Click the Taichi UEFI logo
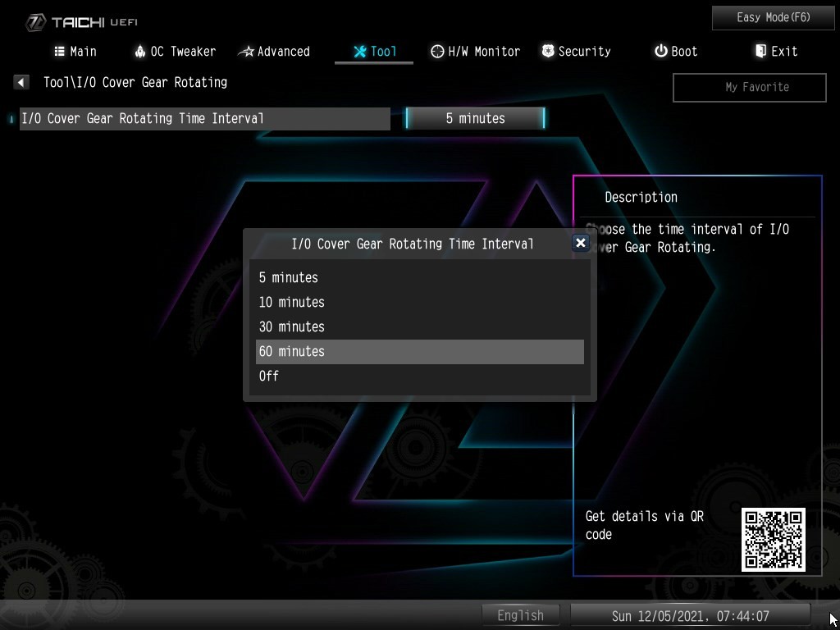 [x=81, y=22]
